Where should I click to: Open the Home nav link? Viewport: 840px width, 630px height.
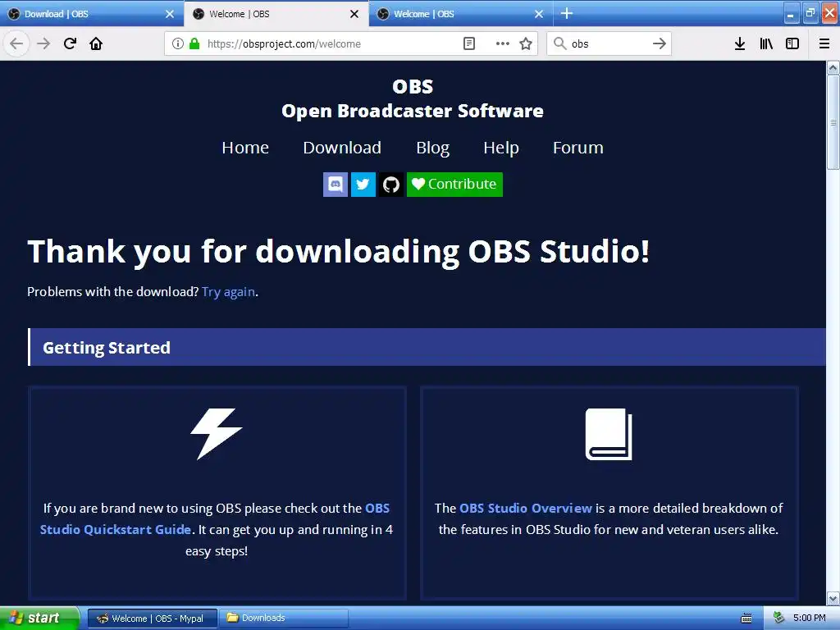[x=245, y=148]
